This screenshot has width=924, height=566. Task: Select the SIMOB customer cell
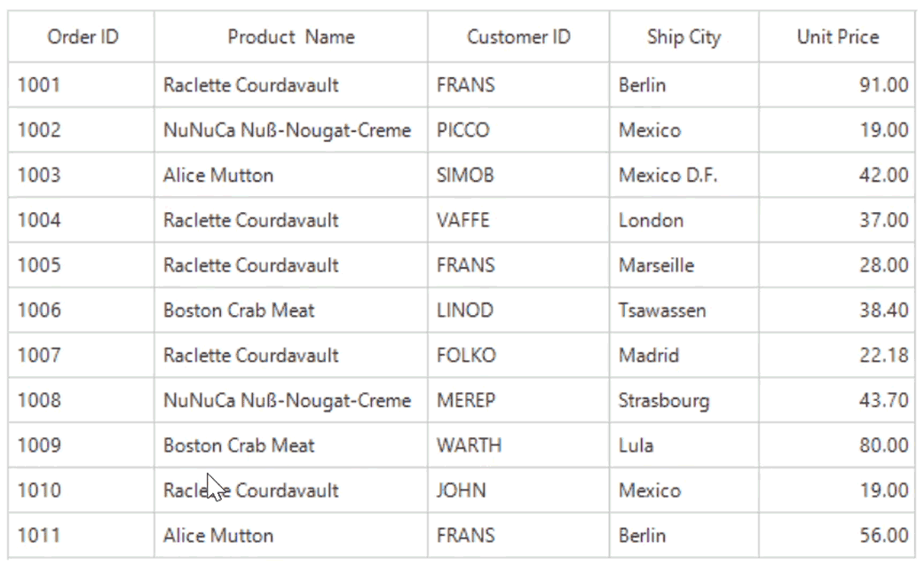pos(465,176)
